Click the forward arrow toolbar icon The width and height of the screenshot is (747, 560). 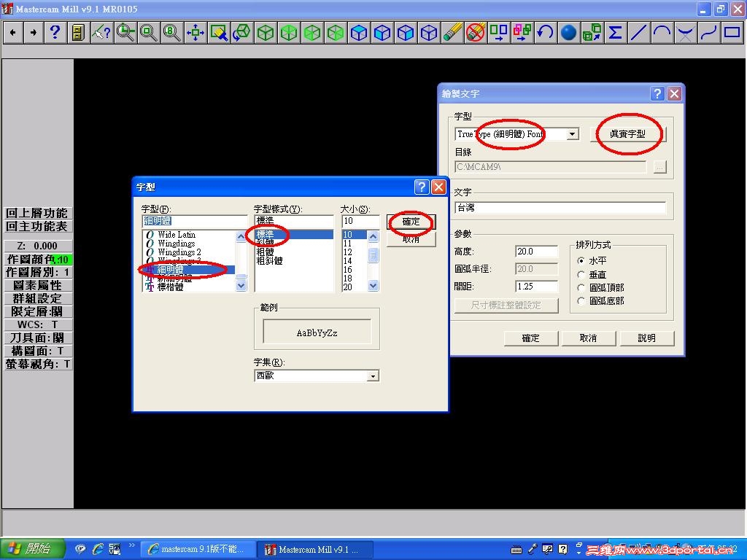(x=34, y=33)
